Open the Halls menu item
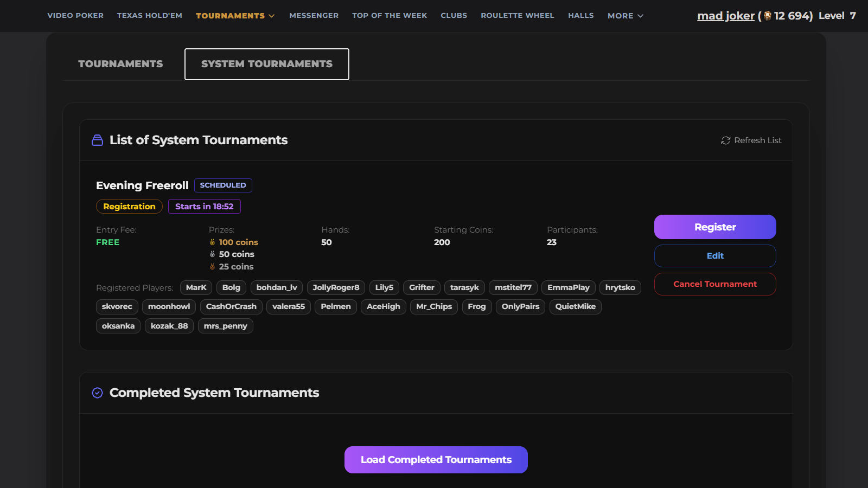Image resolution: width=868 pixels, height=488 pixels. (x=581, y=16)
